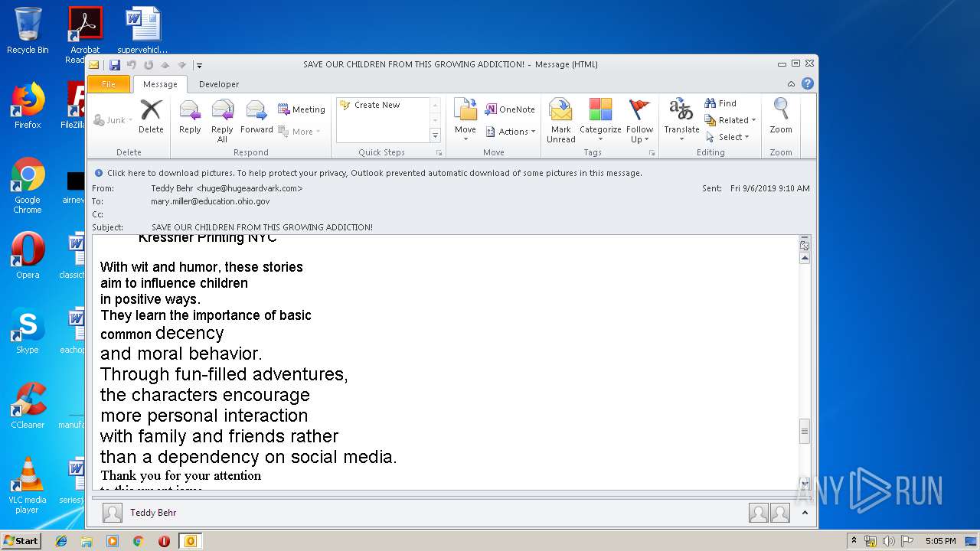Delete this email message
This screenshot has height=551, width=980.
[151, 117]
